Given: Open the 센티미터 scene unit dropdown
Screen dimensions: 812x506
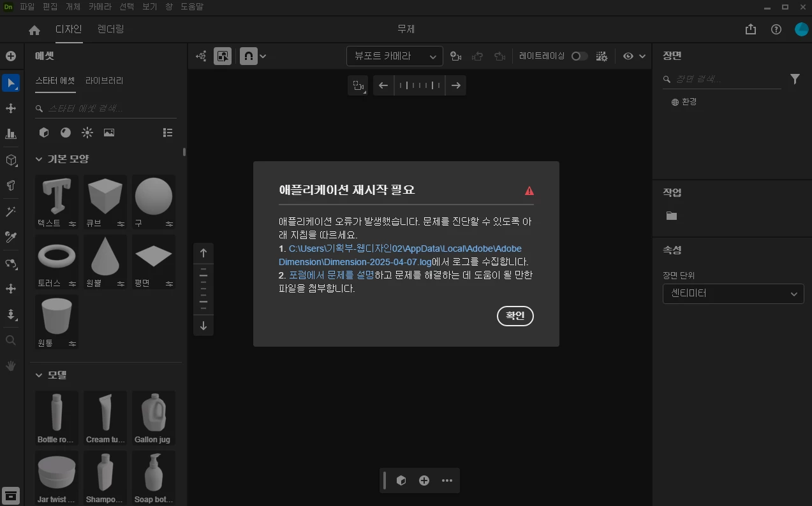Looking at the screenshot, I should (733, 294).
